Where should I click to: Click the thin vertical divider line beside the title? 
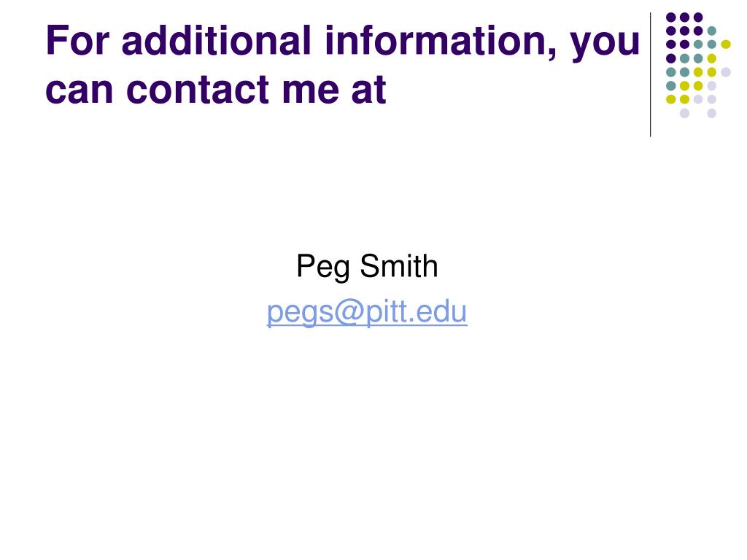(x=650, y=75)
